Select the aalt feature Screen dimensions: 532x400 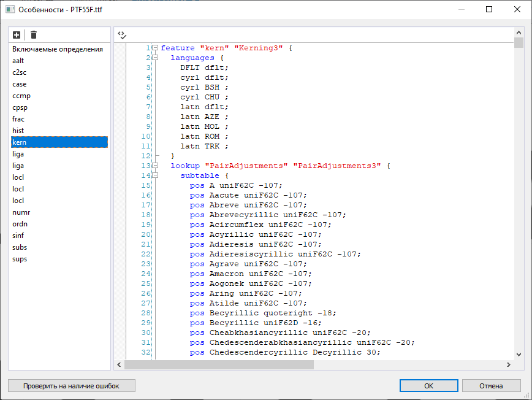pyautogui.click(x=59, y=61)
